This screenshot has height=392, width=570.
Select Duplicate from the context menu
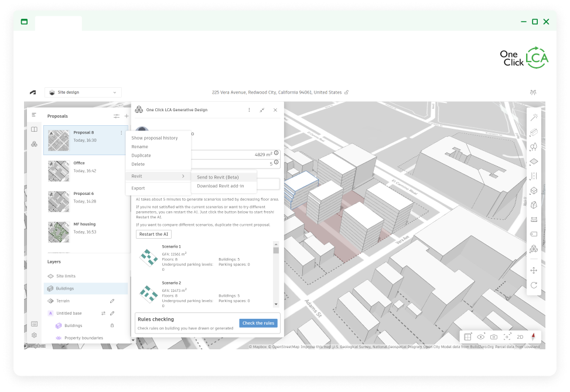pyautogui.click(x=141, y=156)
